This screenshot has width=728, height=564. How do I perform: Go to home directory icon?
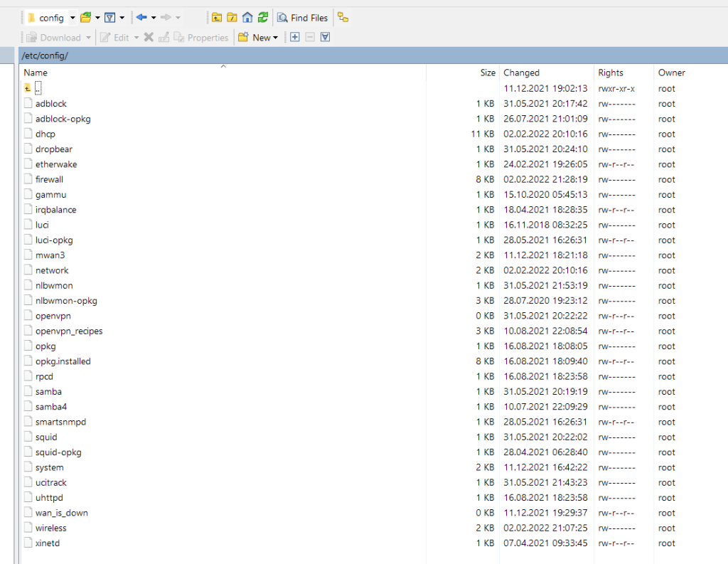click(x=247, y=18)
